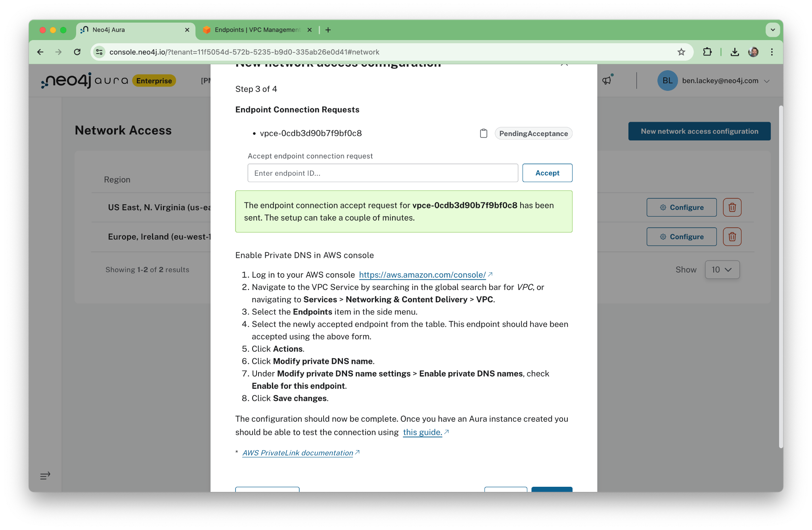Close the Neo4j Aura tab
The image size is (812, 530).
187,30
